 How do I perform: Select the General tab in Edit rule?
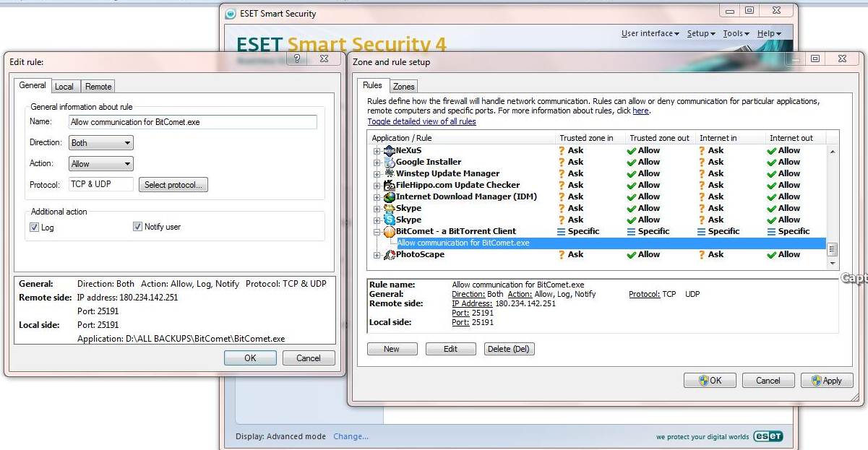click(33, 85)
